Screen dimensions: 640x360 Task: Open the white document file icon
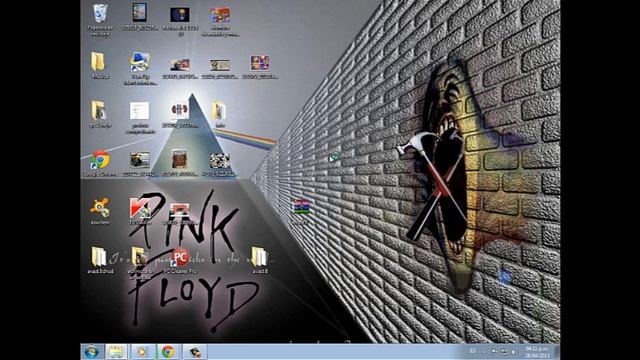pyautogui.click(x=140, y=118)
